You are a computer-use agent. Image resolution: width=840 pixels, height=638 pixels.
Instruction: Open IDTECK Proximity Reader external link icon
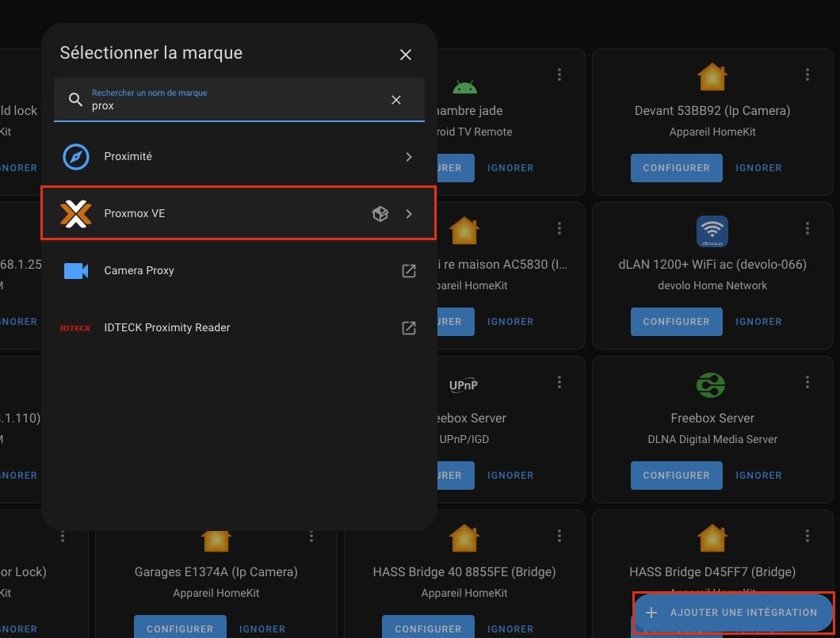coord(409,328)
